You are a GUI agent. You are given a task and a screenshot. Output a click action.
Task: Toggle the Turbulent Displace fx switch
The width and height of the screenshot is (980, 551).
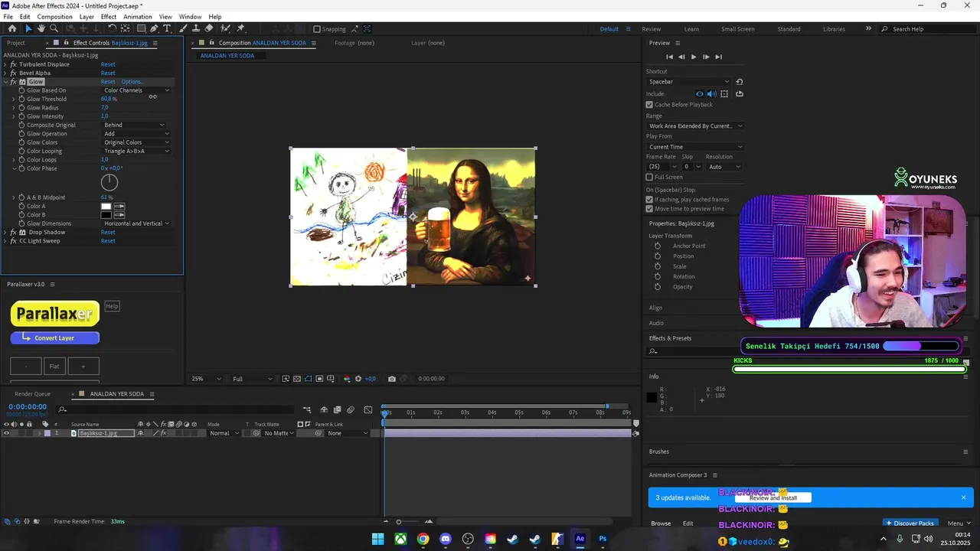click(x=13, y=64)
